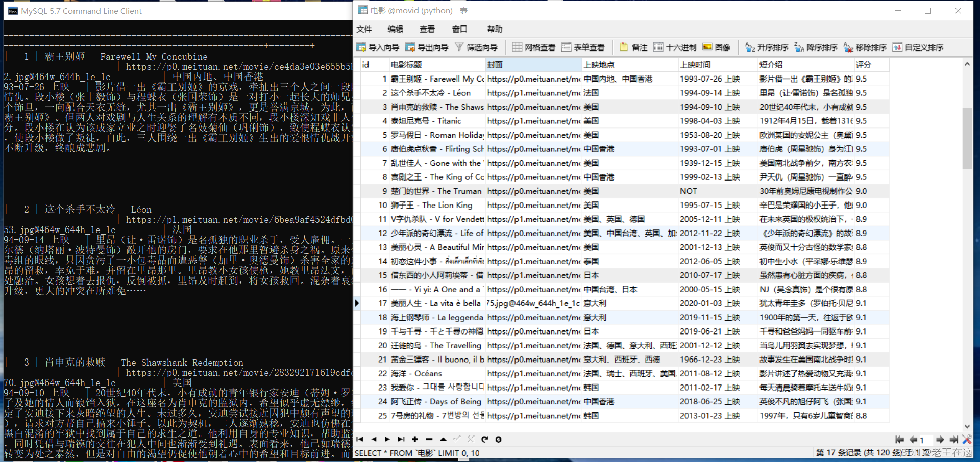Screen dimensions: 980x462
Task: Click the delete record minus icon
Action: click(x=429, y=439)
